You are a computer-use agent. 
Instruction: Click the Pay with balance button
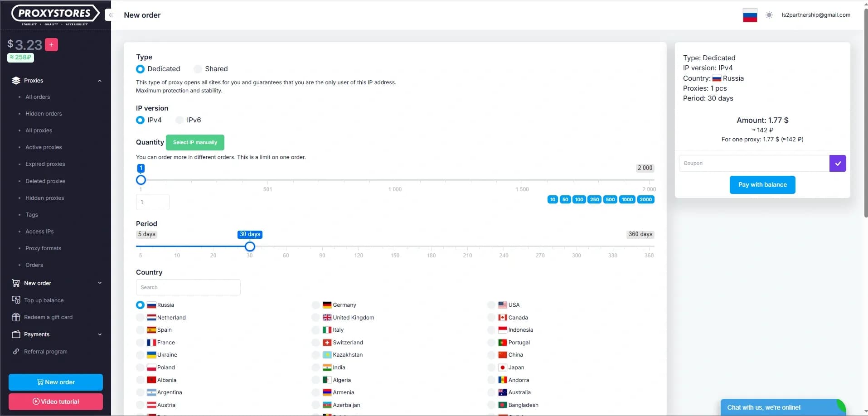[762, 185]
